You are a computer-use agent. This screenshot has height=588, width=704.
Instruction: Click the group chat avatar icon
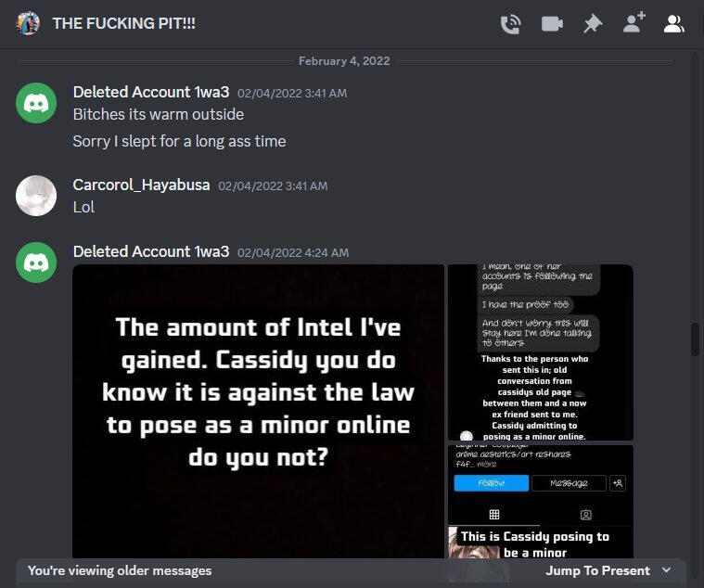(x=28, y=23)
